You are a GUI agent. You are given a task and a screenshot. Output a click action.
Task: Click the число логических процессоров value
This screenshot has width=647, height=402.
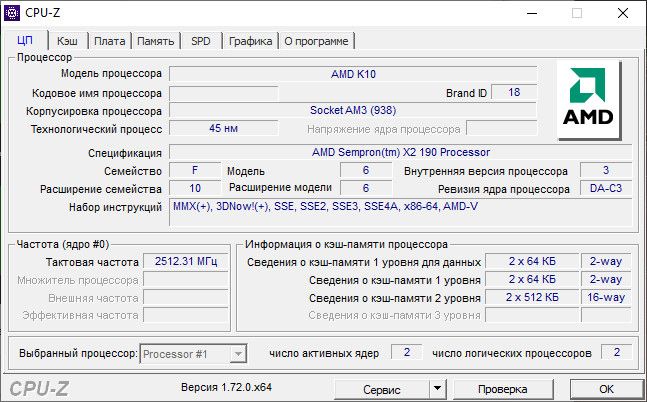pyautogui.click(x=616, y=352)
